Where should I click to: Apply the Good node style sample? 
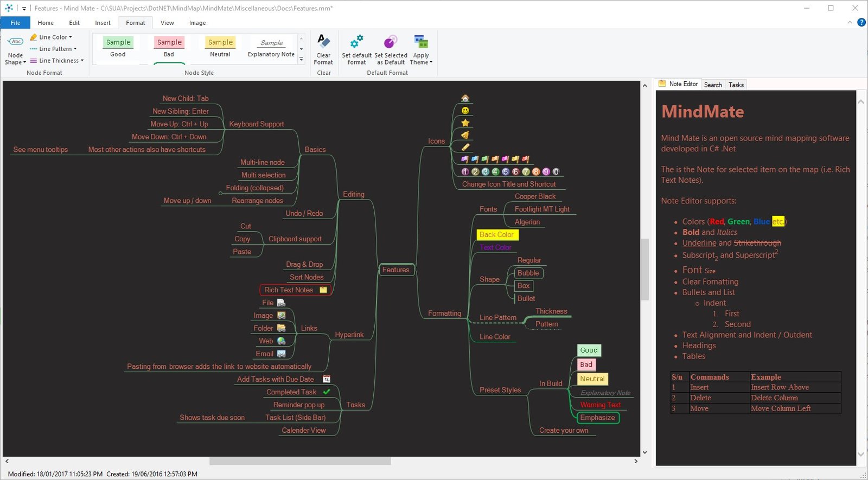tap(118, 47)
